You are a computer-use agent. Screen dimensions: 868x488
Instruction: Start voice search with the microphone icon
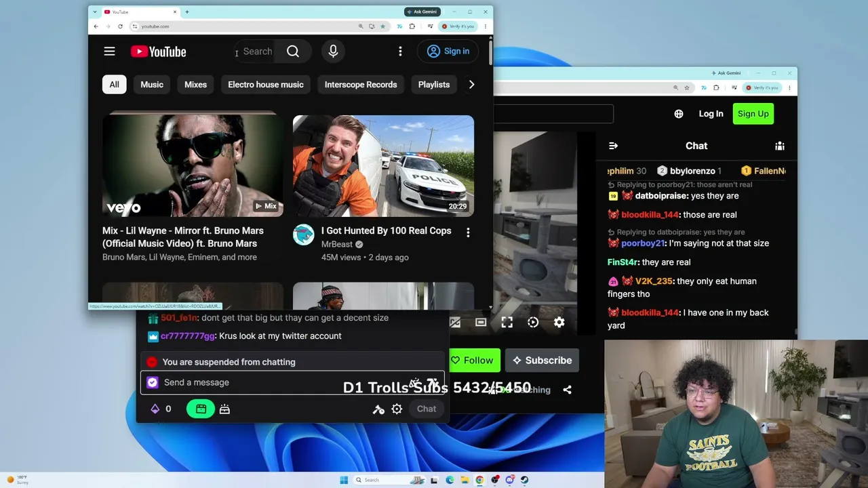pos(333,52)
